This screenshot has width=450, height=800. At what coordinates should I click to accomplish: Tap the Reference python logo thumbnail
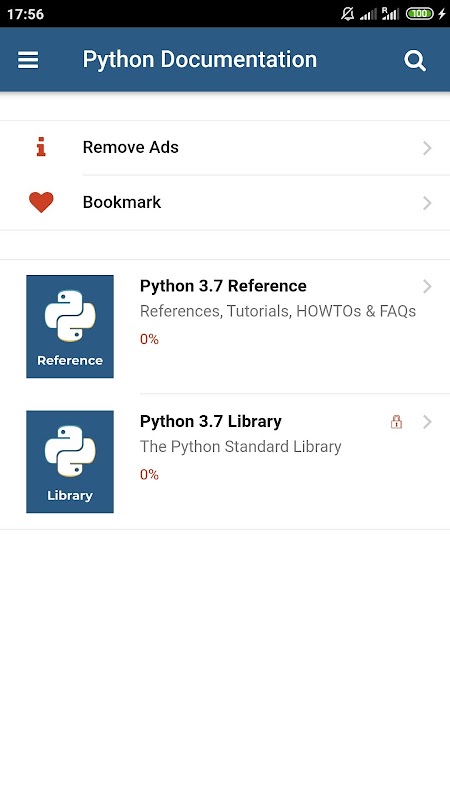click(x=70, y=327)
